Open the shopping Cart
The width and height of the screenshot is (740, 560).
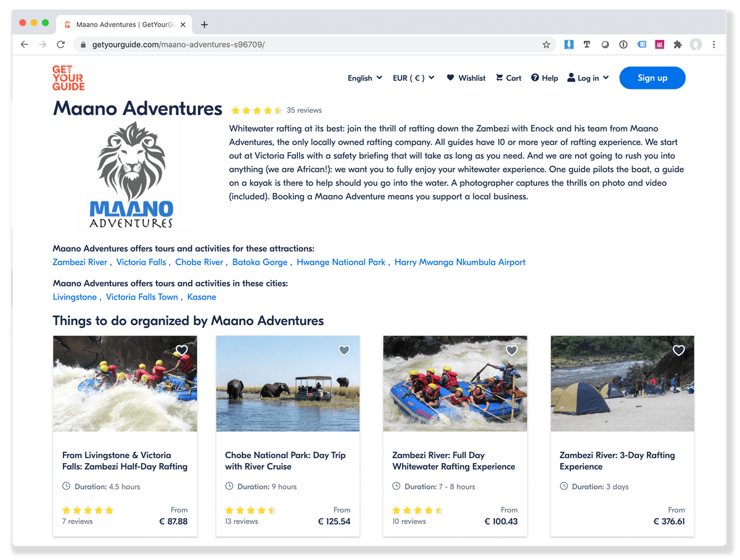(508, 78)
